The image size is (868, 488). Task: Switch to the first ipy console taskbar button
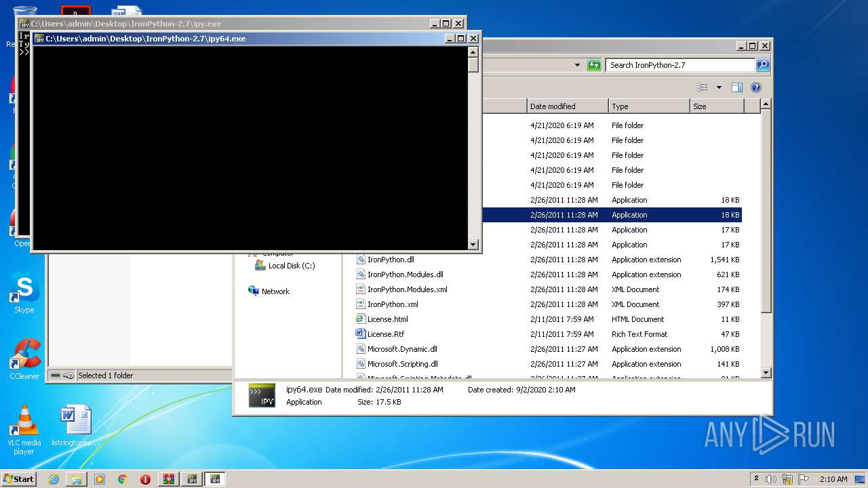click(x=192, y=479)
